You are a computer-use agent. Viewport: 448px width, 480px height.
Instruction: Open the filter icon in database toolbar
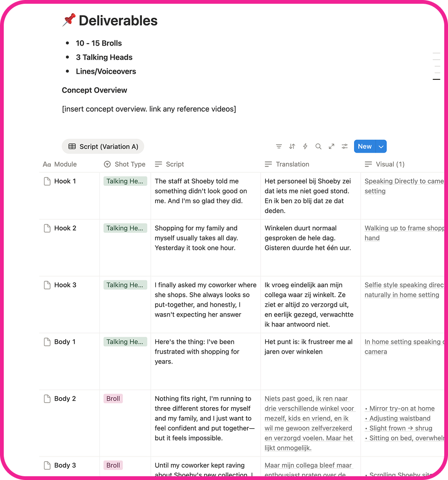[x=279, y=147]
